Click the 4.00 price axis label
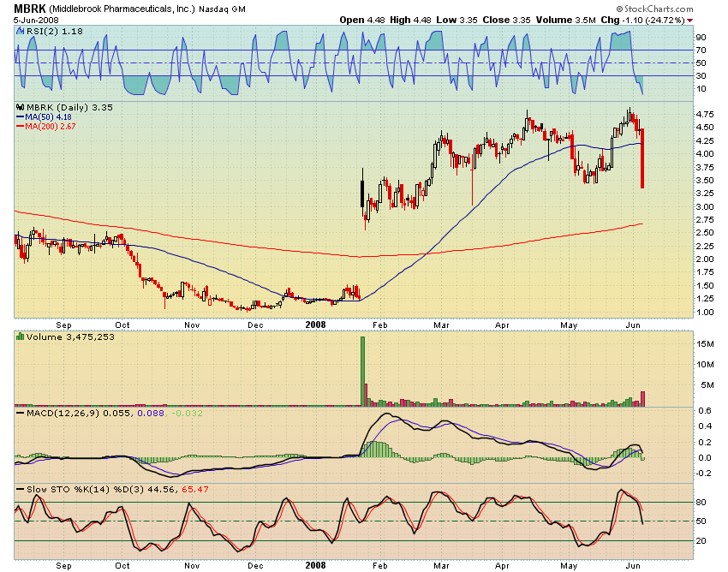 click(705, 153)
